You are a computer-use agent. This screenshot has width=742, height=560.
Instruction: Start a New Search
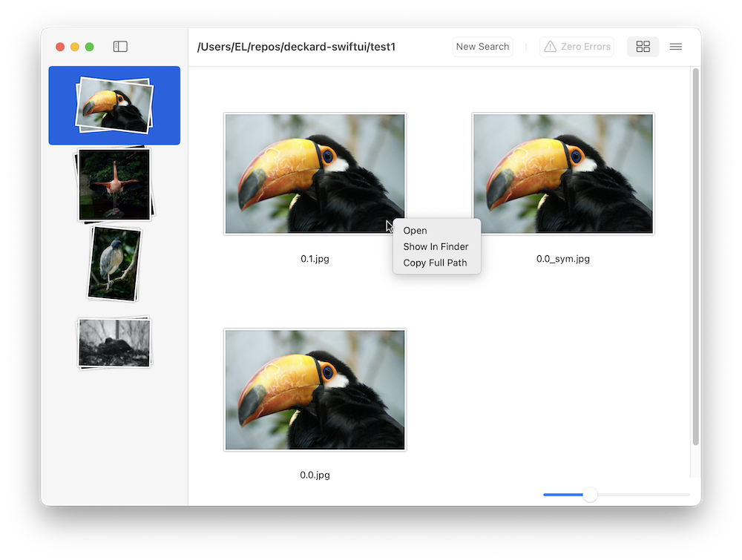483,46
